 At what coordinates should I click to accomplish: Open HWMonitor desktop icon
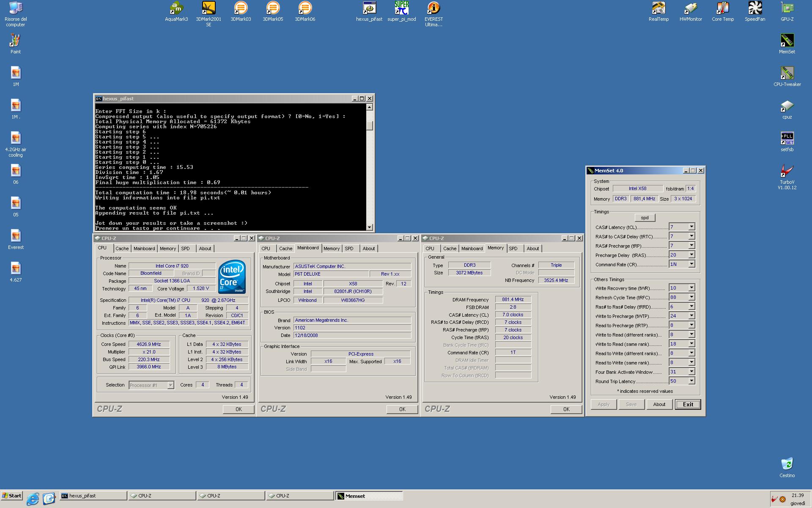[x=691, y=11]
